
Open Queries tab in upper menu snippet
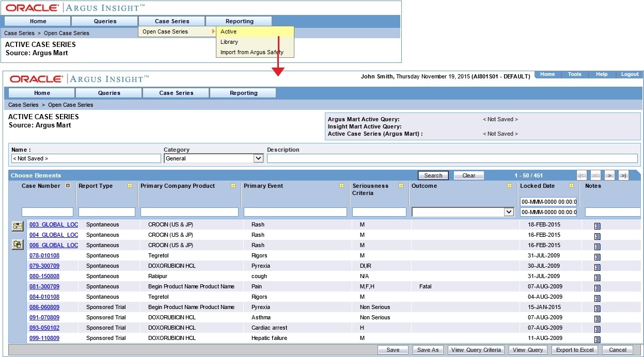[x=105, y=21]
